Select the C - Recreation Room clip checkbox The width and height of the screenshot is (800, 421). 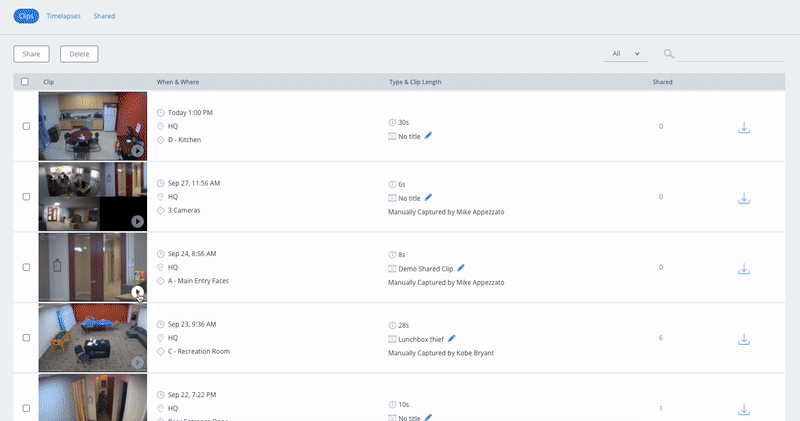coord(26,337)
